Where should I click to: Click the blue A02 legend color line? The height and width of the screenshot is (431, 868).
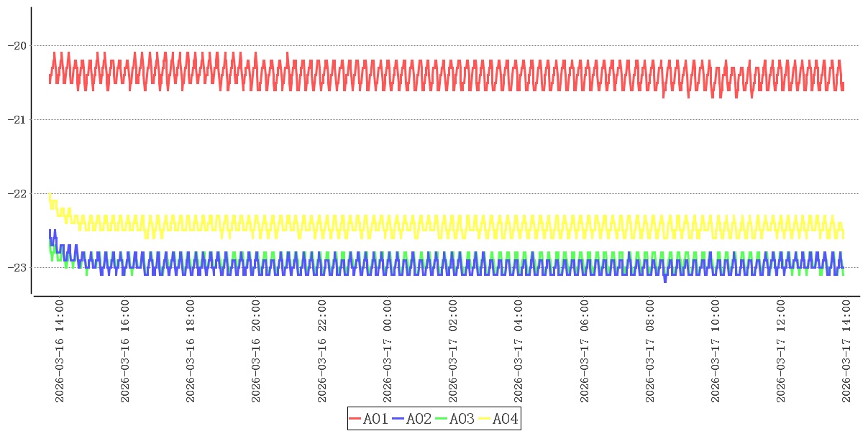click(398, 419)
